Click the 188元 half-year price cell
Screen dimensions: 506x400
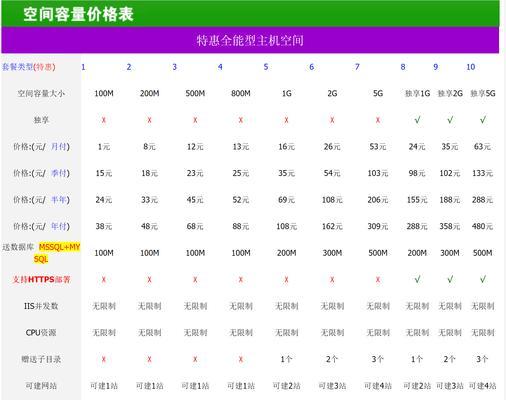click(450, 200)
